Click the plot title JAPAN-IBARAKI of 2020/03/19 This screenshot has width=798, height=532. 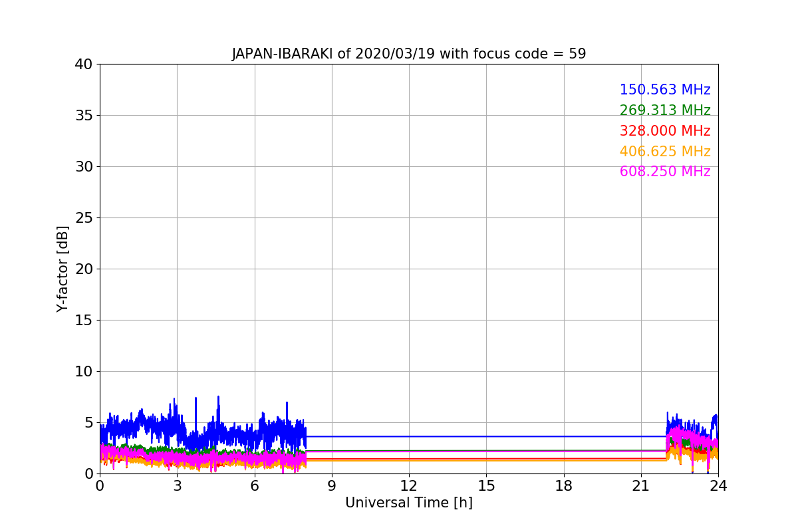tap(409, 54)
